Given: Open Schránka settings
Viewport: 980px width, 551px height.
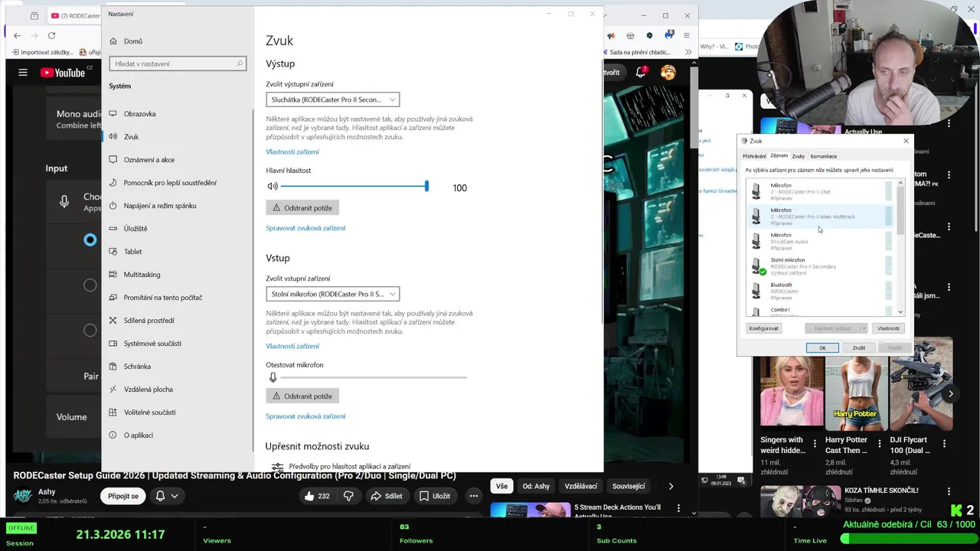Looking at the screenshot, I should (x=129, y=367).
